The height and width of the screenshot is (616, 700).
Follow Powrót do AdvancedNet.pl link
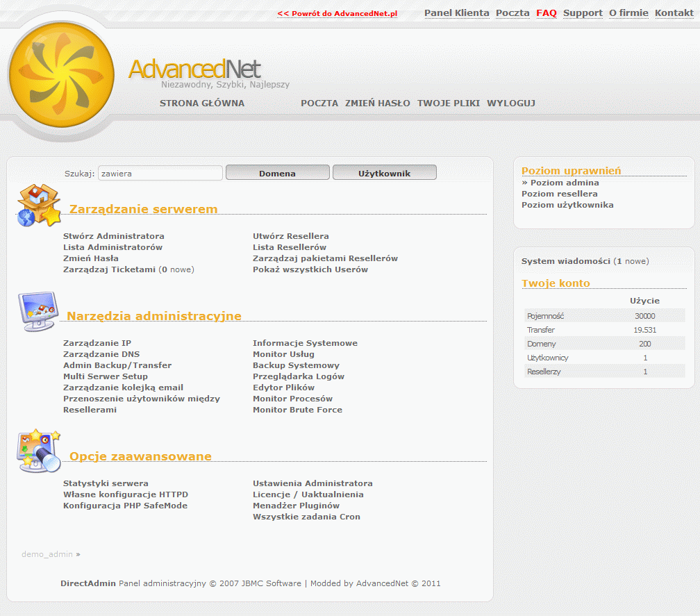click(x=337, y=14)
